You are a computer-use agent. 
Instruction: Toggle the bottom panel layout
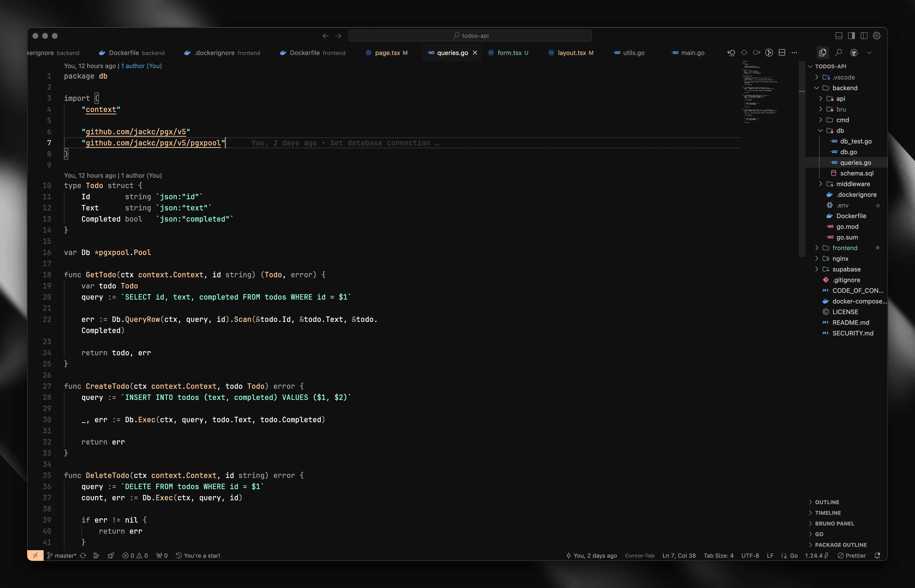839,36
